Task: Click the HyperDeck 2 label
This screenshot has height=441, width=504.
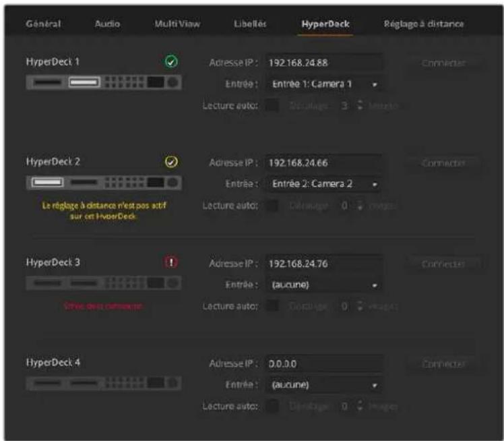Action: [53, 161]
